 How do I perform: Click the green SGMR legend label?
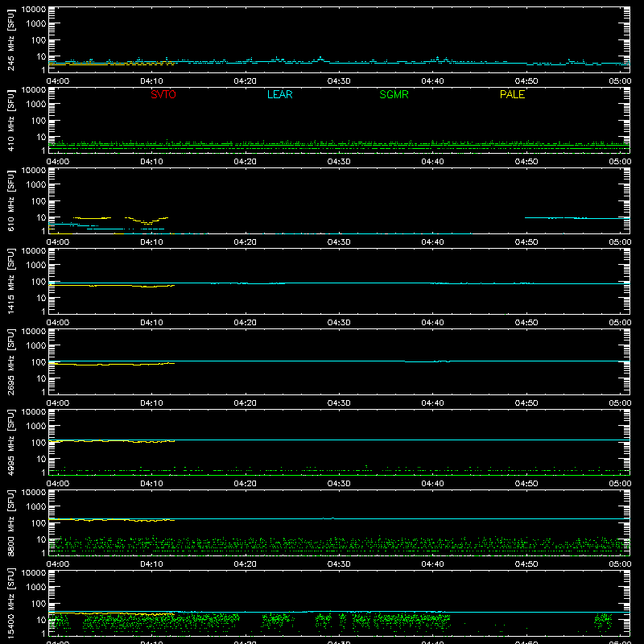click(394, 94)
